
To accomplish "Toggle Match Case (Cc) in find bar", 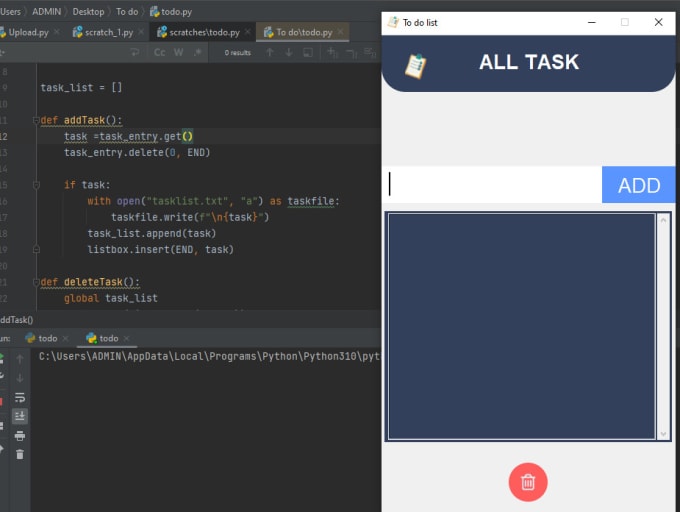I will [160, 52].
